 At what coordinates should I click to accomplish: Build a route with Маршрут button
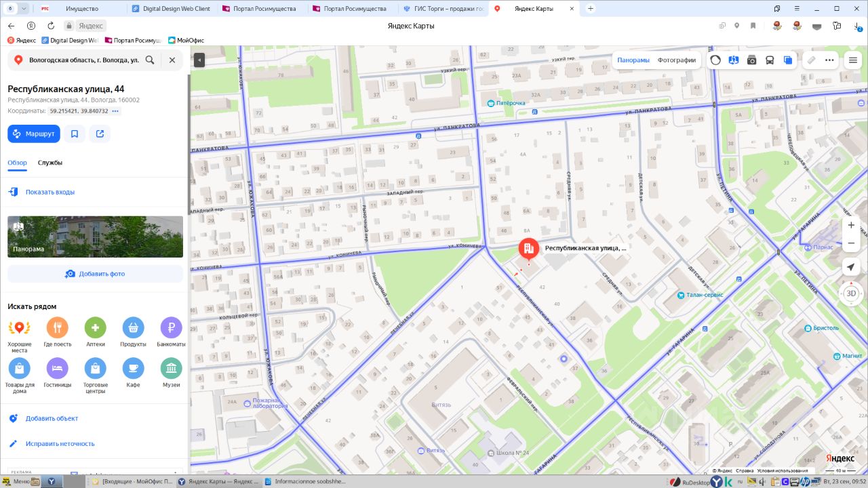[x=34, y=134]
